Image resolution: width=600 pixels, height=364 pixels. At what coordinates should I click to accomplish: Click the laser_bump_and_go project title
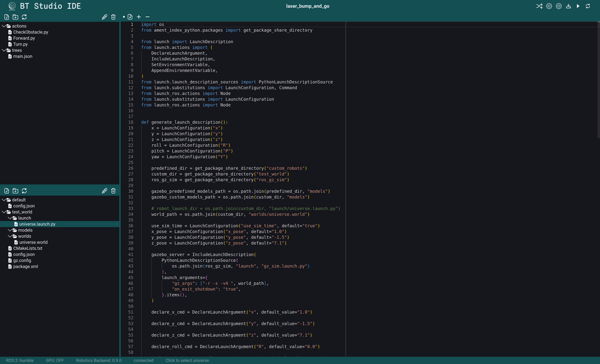[x=308, y=6]
